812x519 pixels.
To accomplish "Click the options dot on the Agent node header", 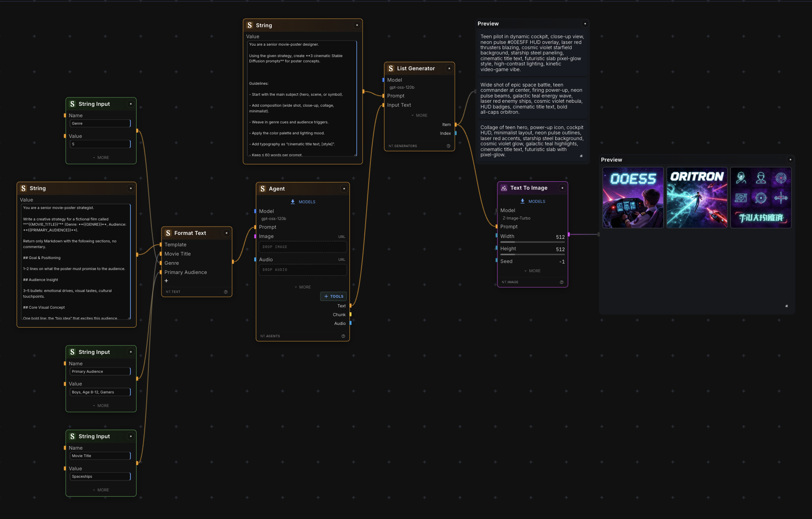I will (344, 189).
